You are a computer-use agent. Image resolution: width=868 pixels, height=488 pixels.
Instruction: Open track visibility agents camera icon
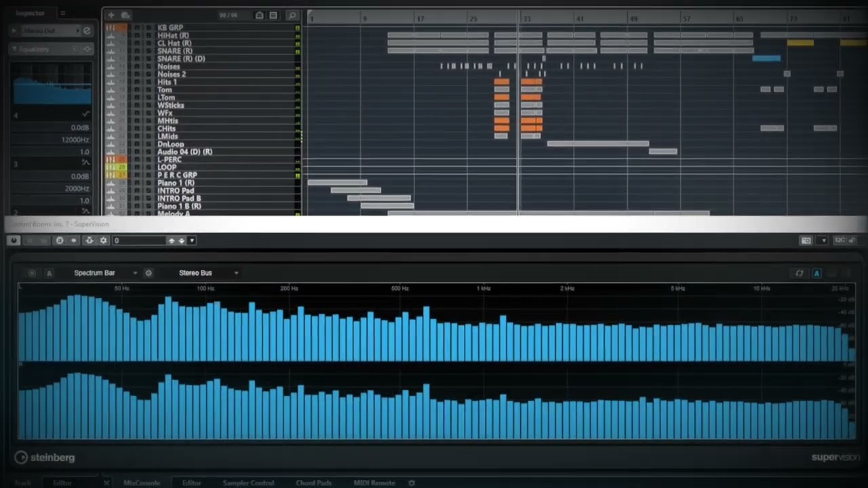click(x=259, y=15)
